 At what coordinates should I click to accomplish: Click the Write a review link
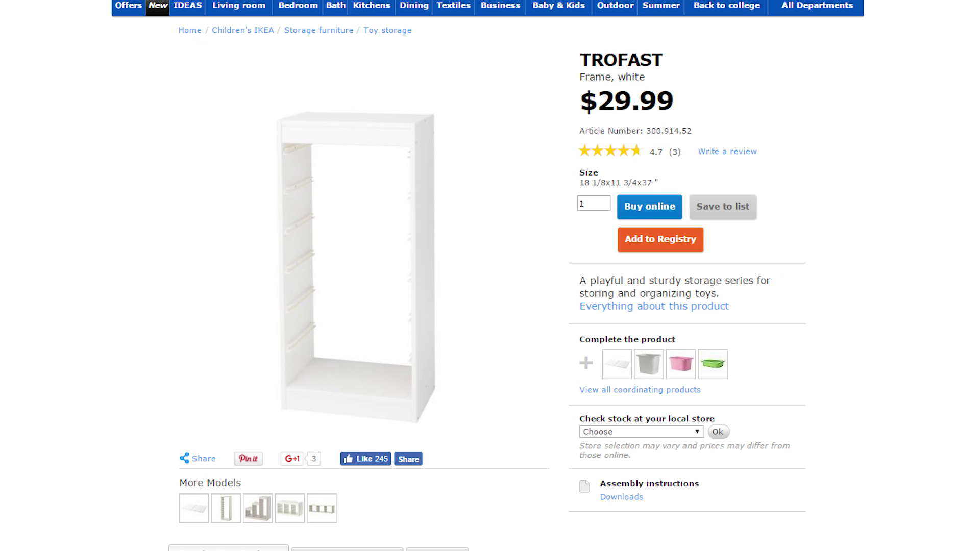pos(727,152)
